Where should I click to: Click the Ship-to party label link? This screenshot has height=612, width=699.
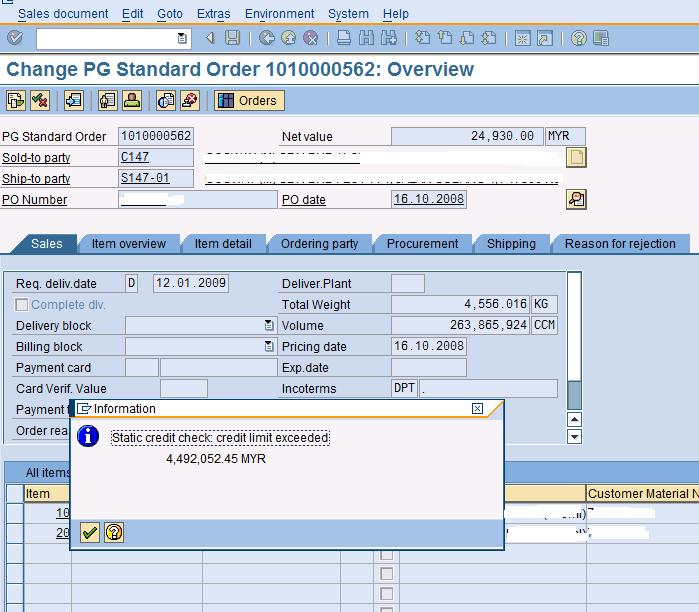point(36,179)
